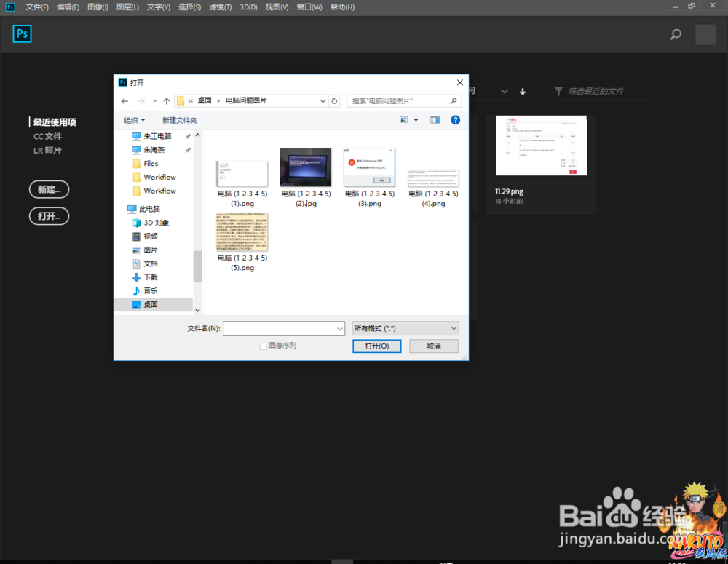Click the 新建... button in Photoshop
The width and height of the screenshot is (728, 564).
(x=50, y=189)
